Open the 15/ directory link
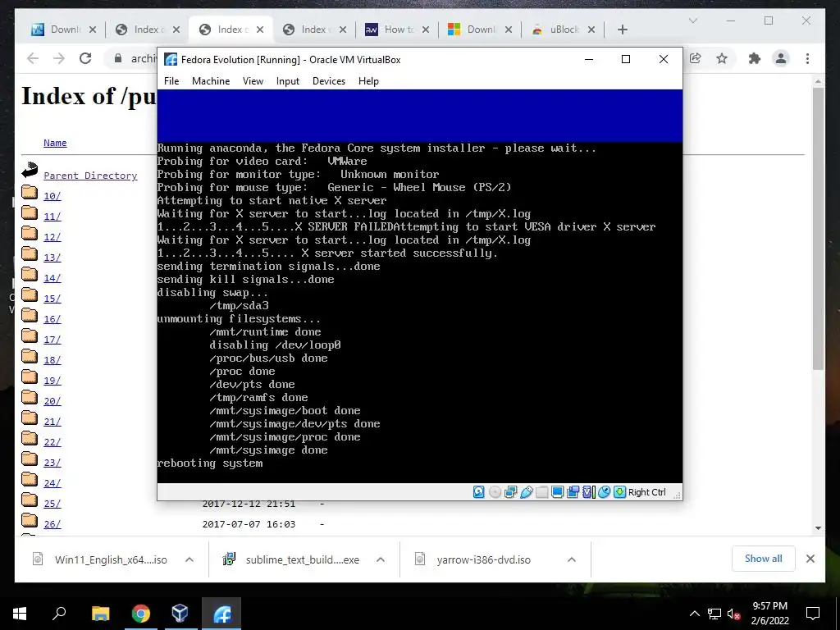 (52, 299)
